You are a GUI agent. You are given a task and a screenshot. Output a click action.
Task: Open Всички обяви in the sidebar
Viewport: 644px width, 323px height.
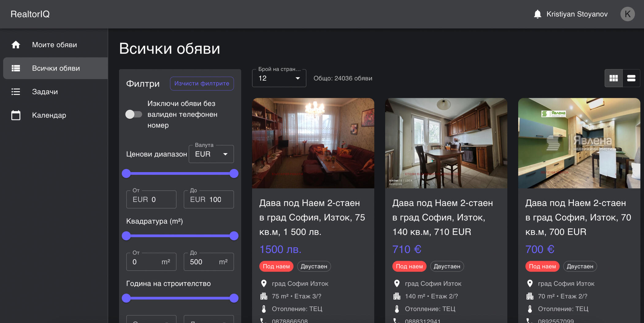pyautogui.click(x=56, y=68)
